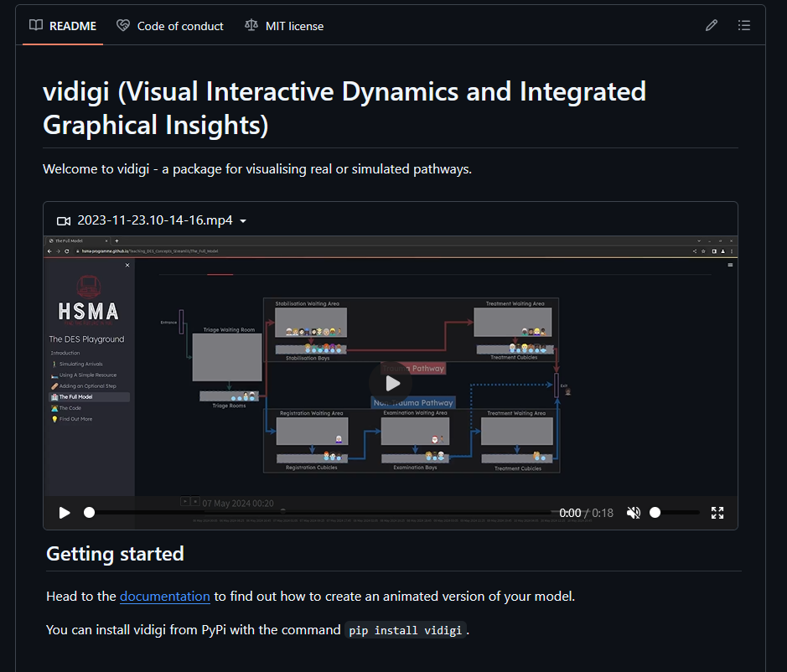Switch to the README tab
The height and width of the screenshot is (672, 787).
pyautogui.click(x=63, y=26)
